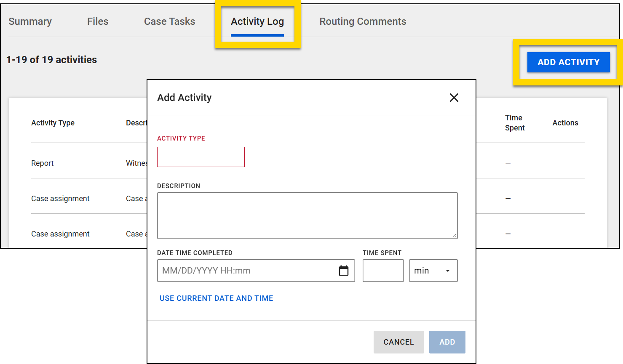The width and height of the screenshot is (623, 364).
Task: Focus the Activity Type input field
Action: tap(201, 157)
